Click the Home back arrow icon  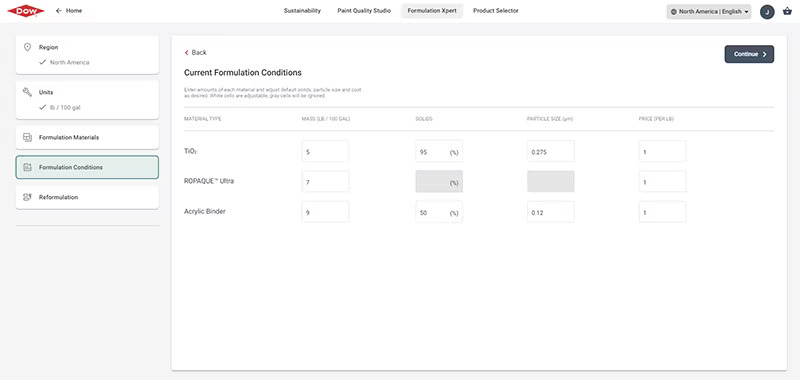tap(59, 11)
